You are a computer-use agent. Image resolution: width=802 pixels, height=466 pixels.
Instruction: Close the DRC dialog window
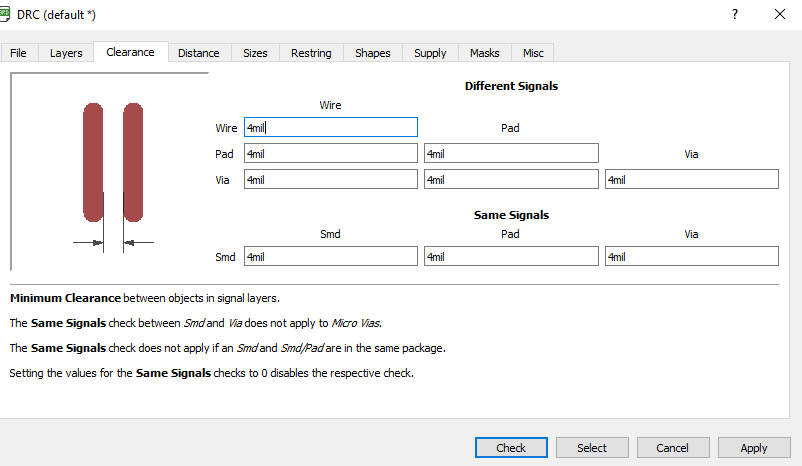click(x=780, y=14)
